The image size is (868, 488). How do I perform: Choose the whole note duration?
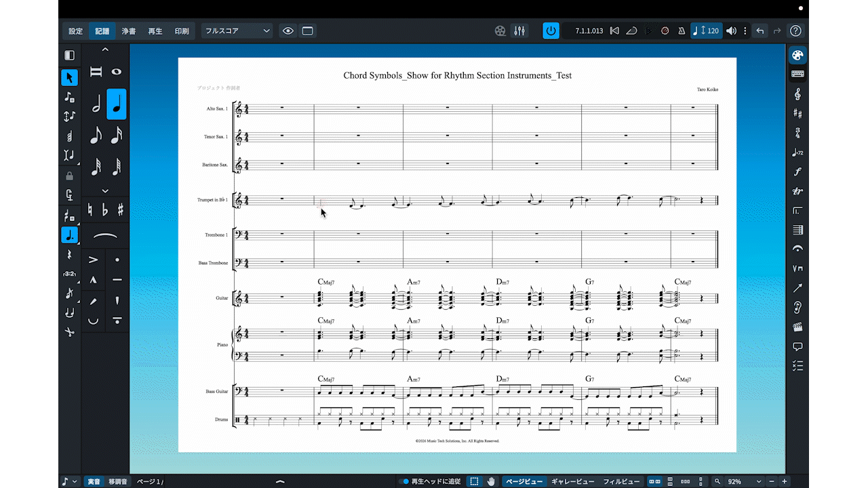117,72
